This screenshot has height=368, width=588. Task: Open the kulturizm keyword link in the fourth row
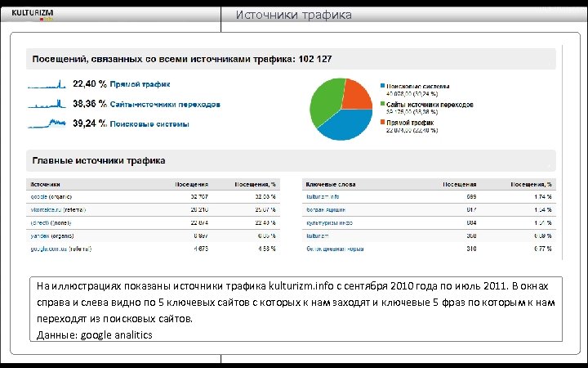318,236
